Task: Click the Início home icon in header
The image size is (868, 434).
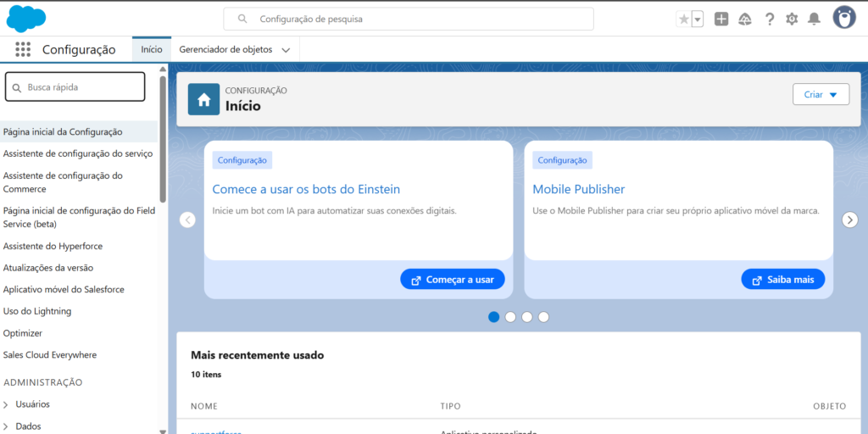Action: (203, 100)
